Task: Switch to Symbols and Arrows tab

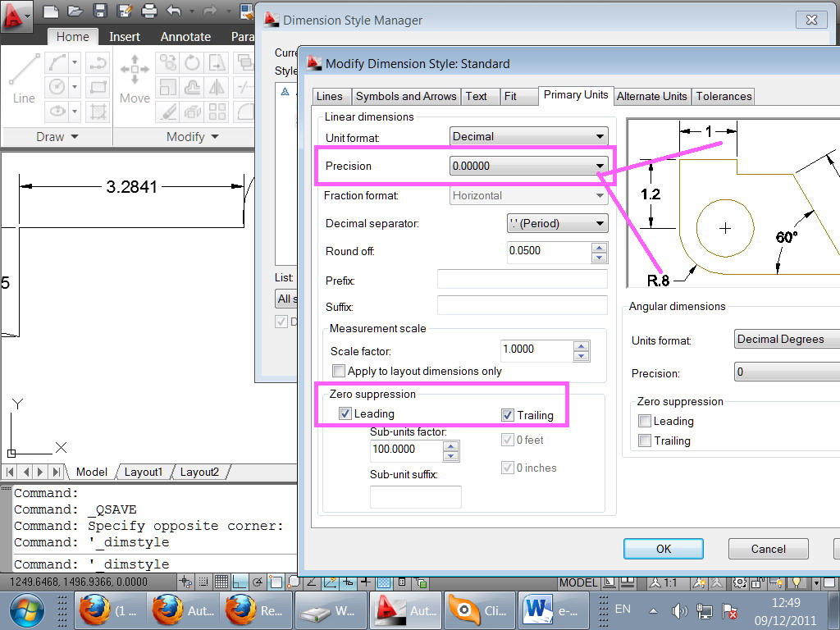Action: pos(406,97)
